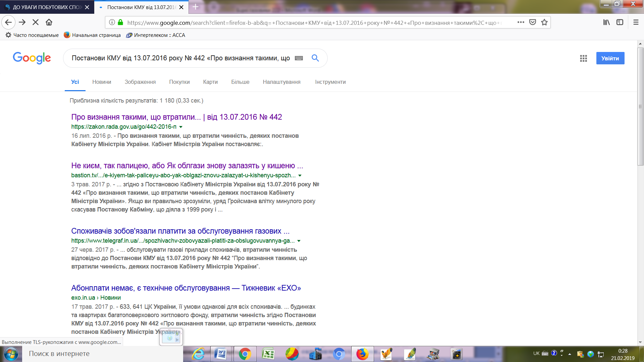The width and height of the screenshot is (644, 362).
Task: Open the on-screen keyboard in search box
Action: [x=299, y=58]
